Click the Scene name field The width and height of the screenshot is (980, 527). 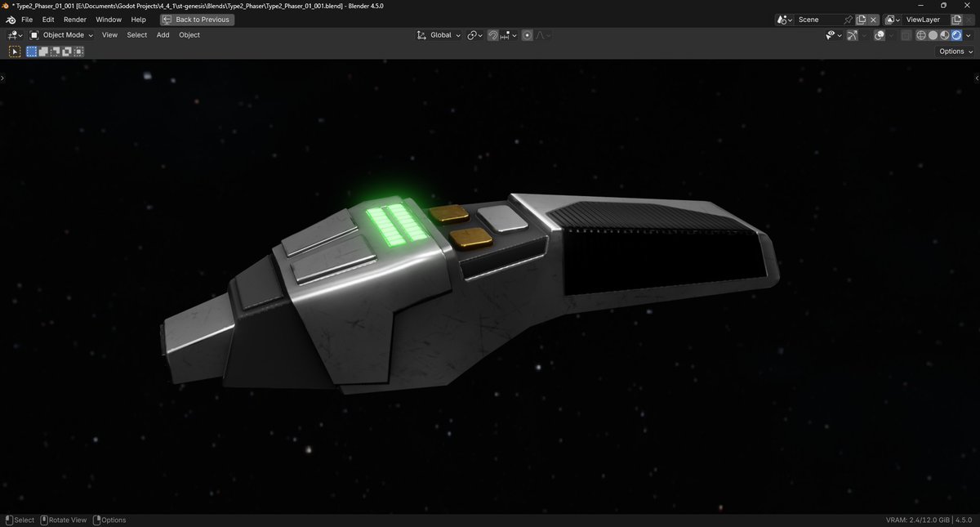[819, 20]
